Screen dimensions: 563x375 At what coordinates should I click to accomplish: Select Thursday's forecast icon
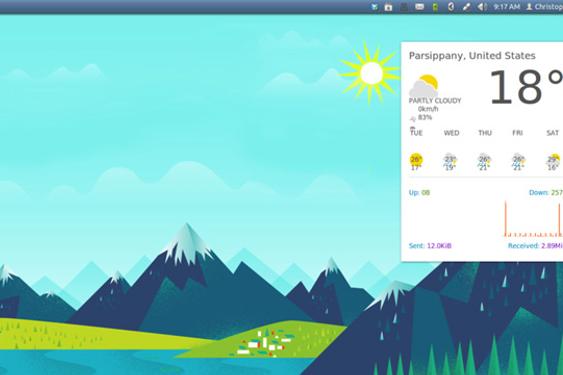pos(484,162)
